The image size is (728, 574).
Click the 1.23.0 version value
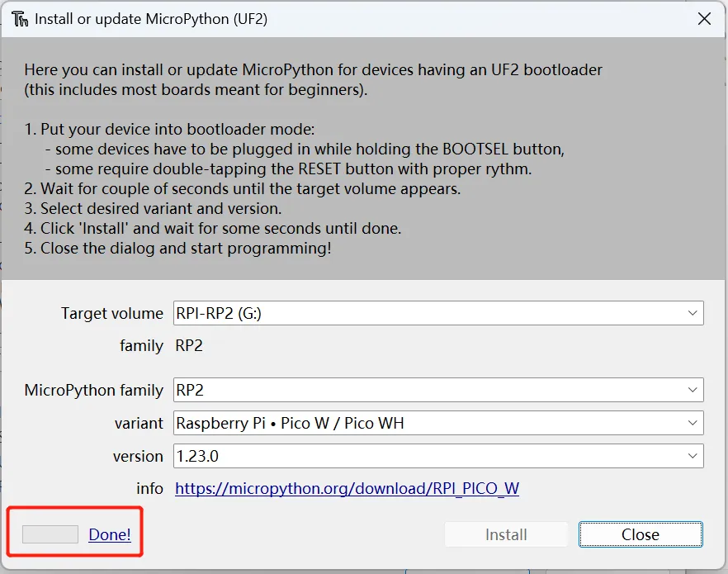(x=197, y=456)
